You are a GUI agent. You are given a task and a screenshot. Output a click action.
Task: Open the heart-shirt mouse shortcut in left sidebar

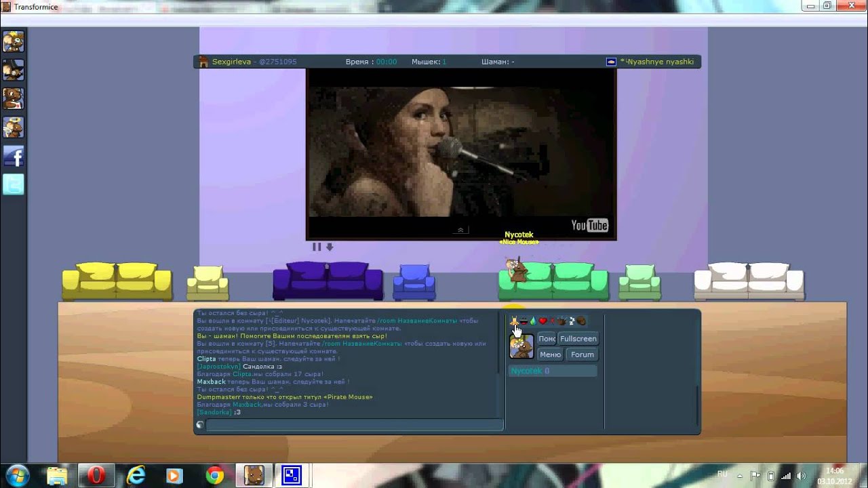click(x=14, y=98)
